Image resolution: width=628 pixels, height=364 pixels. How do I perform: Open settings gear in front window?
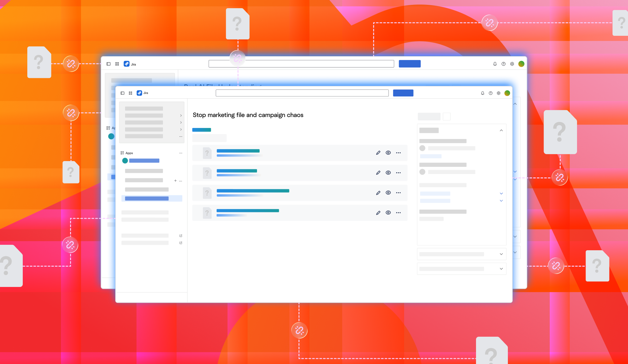(498, 93)
